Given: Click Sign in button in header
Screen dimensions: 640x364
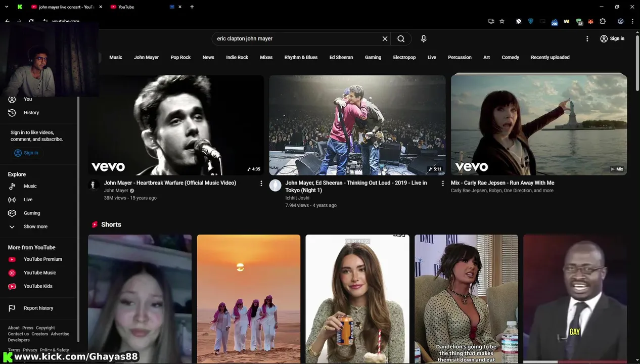Looking at the screenshot, I should coord(612,38).
